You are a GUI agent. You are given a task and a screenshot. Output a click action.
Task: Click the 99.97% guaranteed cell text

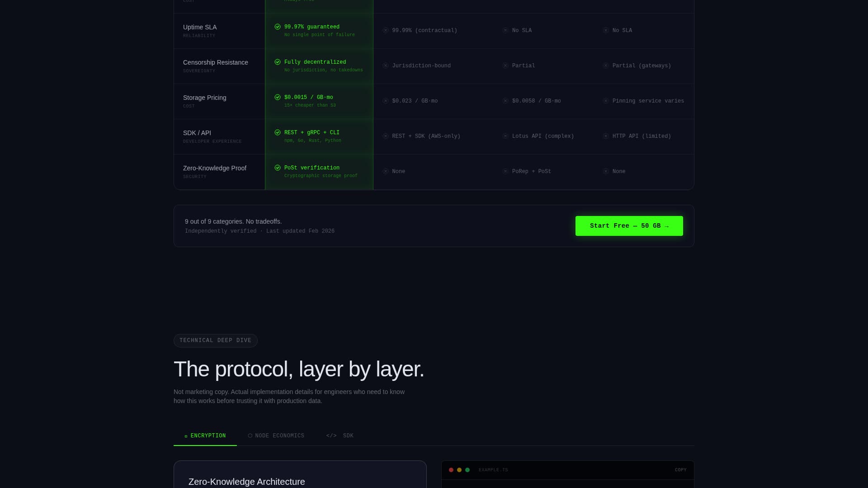click(312, 27)
